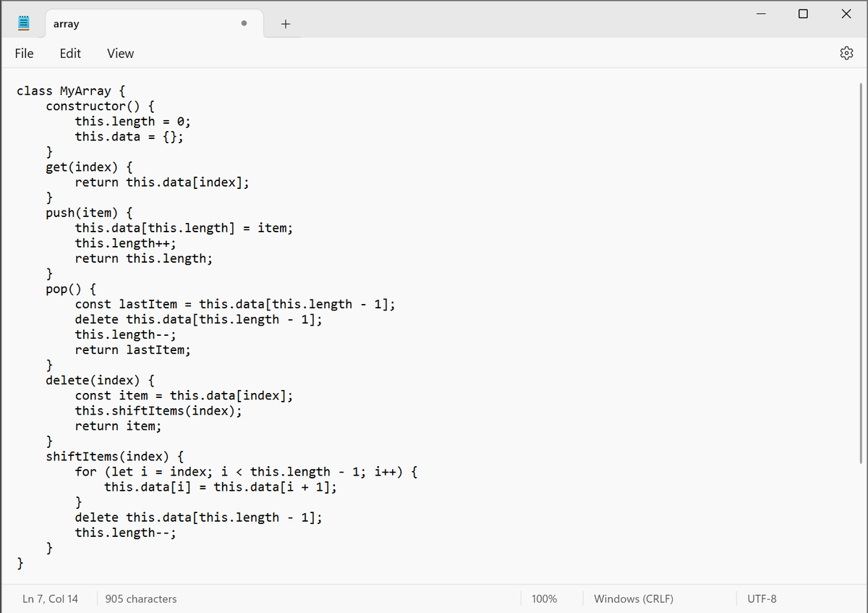
Task: Click the 'return this.length;' line
Action: point(144,258)
